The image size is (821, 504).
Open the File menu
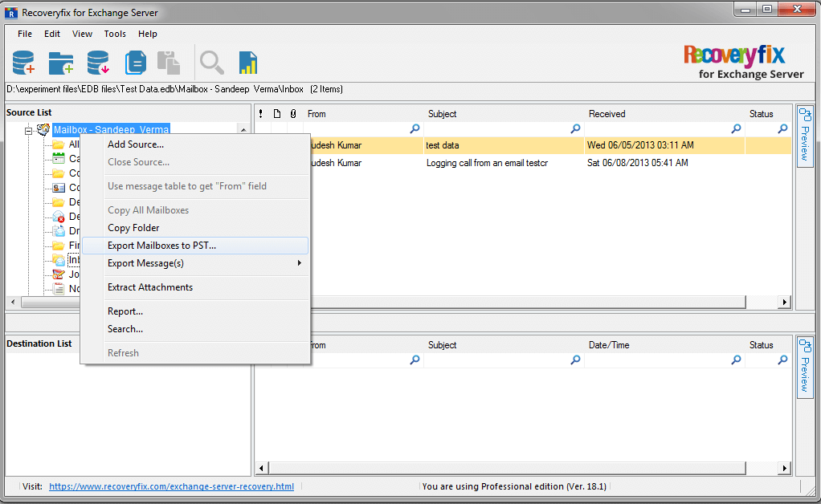tap(25, 34)
